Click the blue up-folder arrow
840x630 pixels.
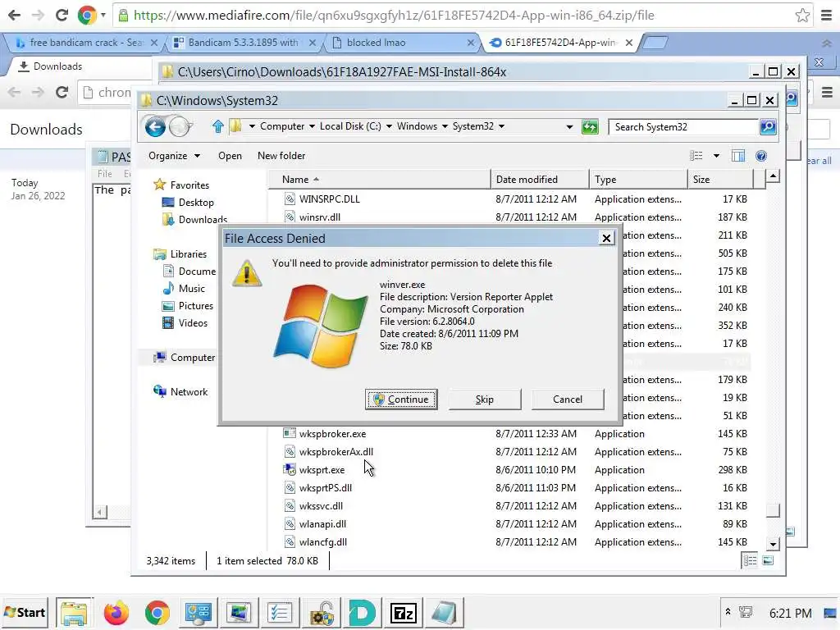point(217,126)
